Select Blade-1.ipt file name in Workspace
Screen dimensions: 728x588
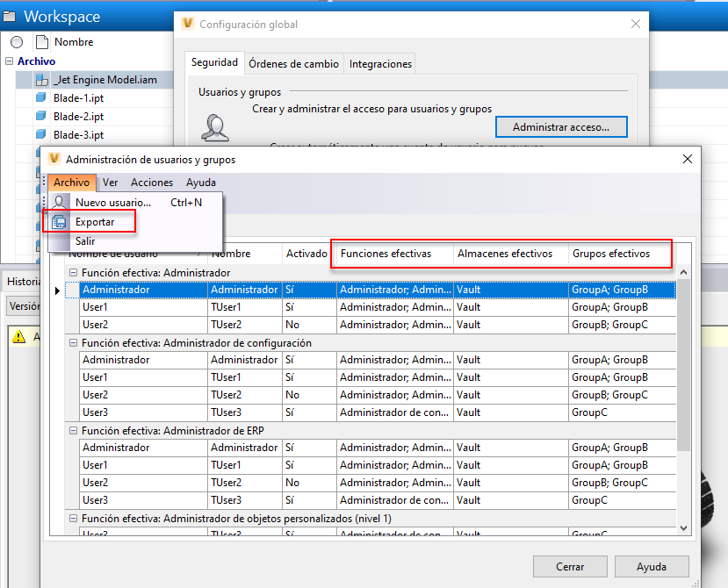click(78, 98)
